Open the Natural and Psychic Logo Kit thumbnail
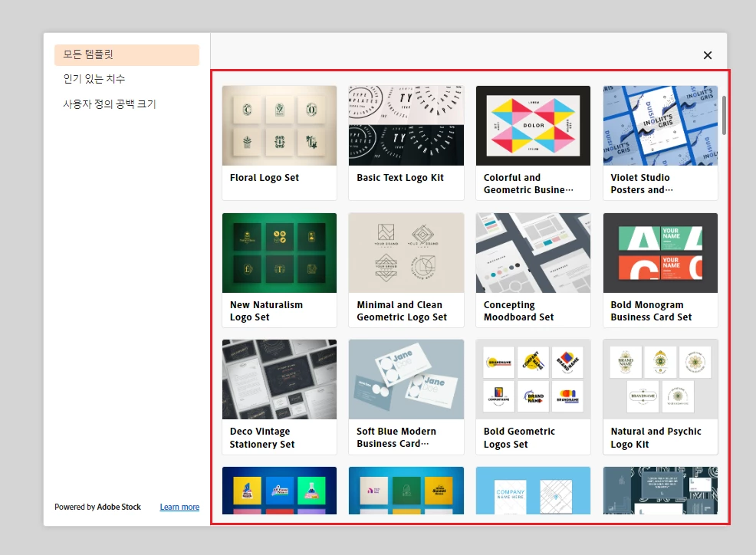This screenshot has width=756, height=555. 660,379
